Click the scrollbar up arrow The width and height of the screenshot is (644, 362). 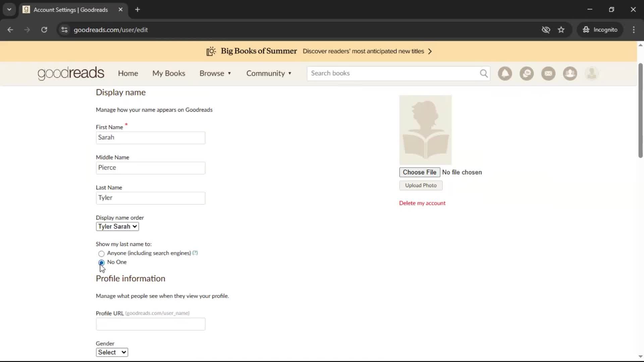coord(640,45)
